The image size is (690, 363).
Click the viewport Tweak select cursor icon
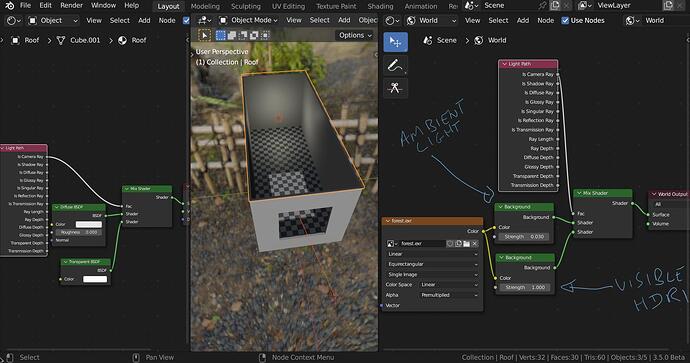coord(205,35)
